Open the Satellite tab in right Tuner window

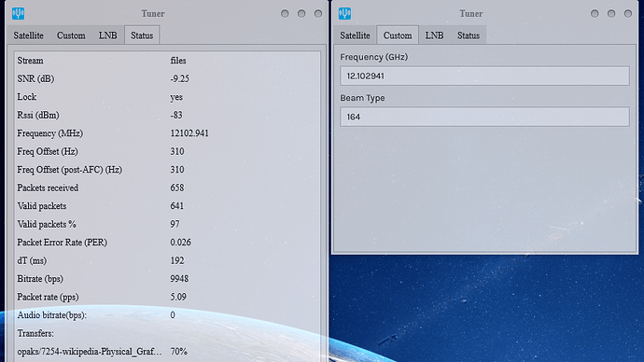(x=355, y=35)
